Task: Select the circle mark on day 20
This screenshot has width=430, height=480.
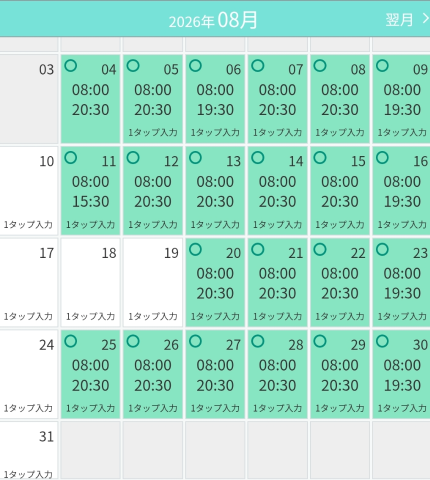Action: click(x=195, y=249)
